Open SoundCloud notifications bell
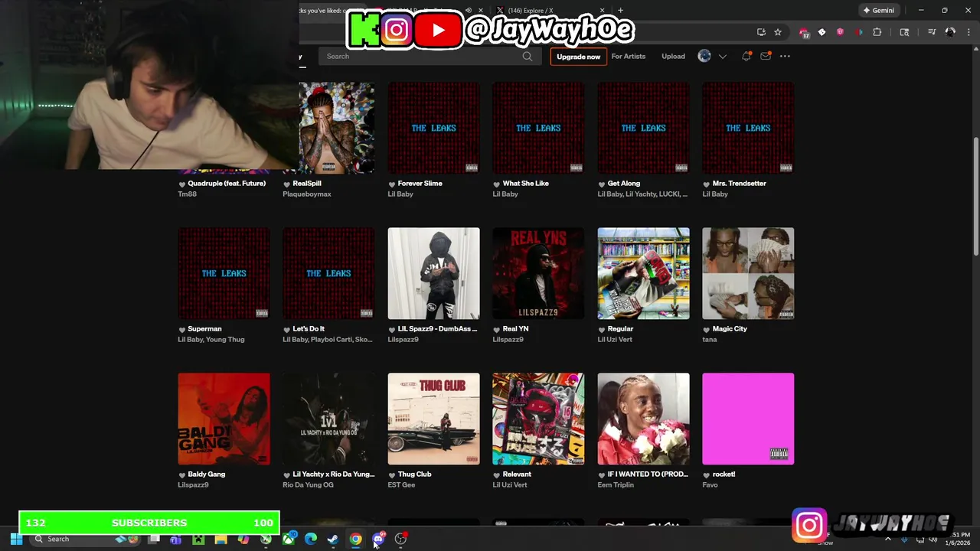 (x=746, y=56)
